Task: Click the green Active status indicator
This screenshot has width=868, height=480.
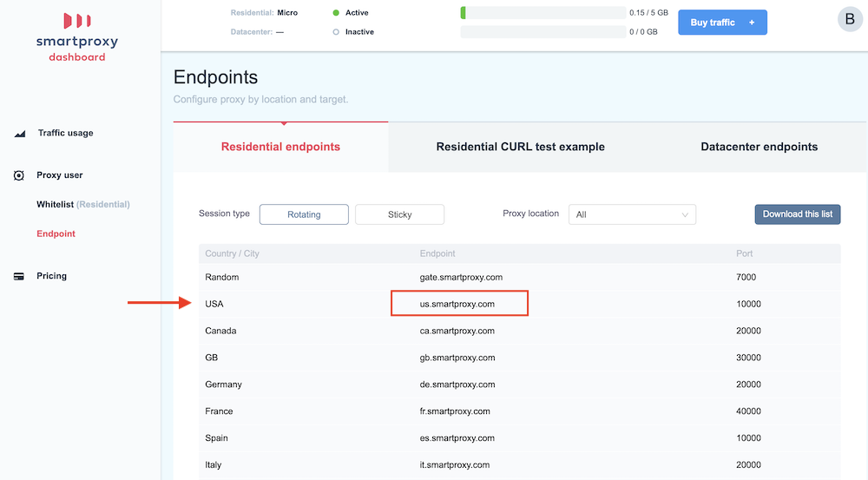Action: coord(336,13)
